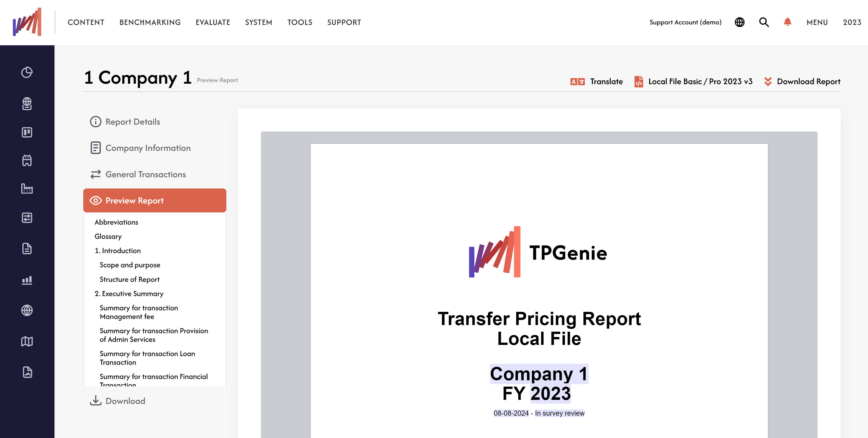Viewport: 868px width, 438px height.
Task: Click Download in the left navigation
Action: [x=125, y=401]
